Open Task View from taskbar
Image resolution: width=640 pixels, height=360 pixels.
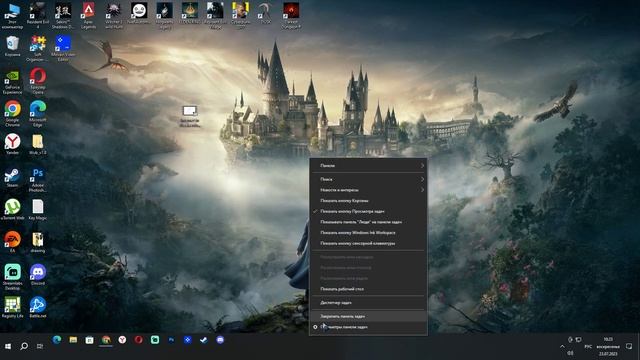point(40,346)
